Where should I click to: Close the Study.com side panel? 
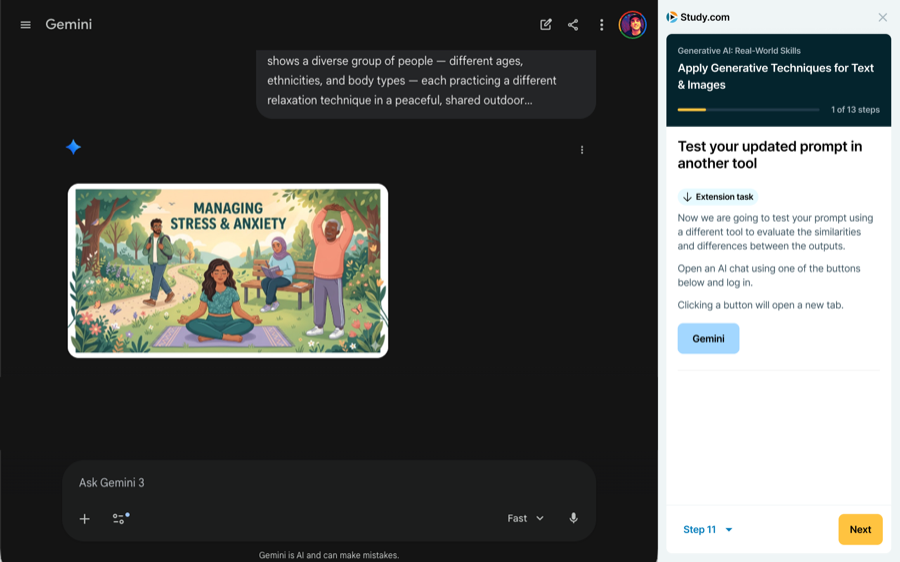coord(882,17)
